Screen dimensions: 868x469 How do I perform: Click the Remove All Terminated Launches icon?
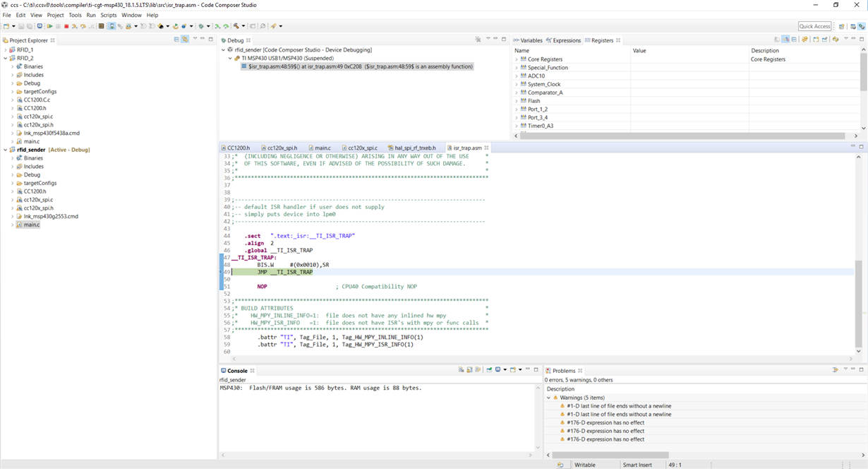pyautogui.click(x=478, y=40)
